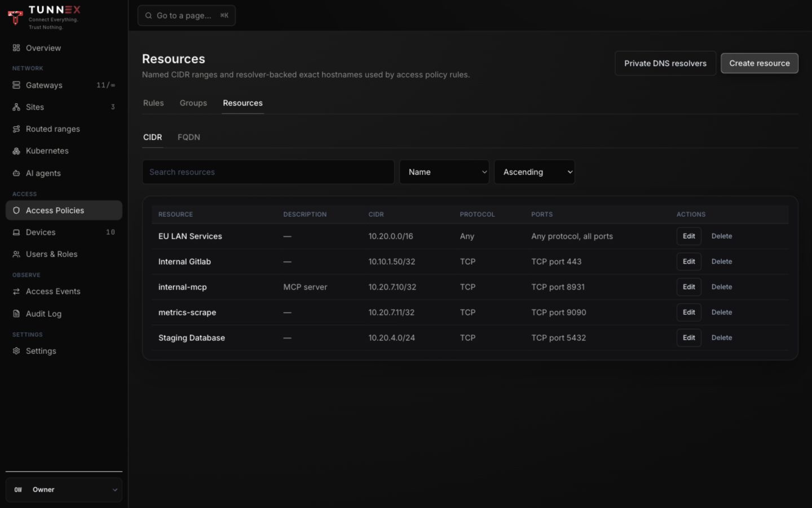Click the search magnifier icon
The width and height of the screenshot is (812, 508).
click(x=148, y=16)
